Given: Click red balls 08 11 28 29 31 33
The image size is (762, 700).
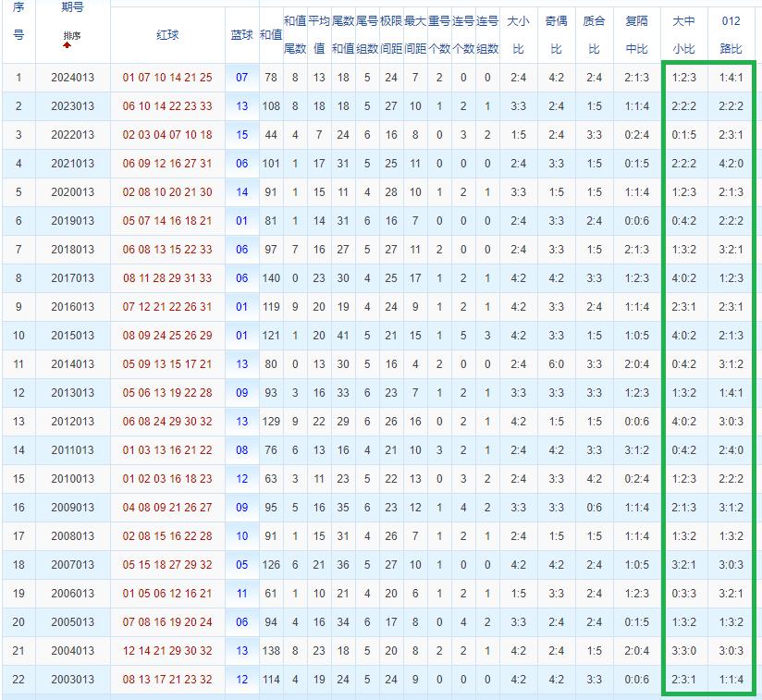Looking at the screenshot, I should (166, 278).
